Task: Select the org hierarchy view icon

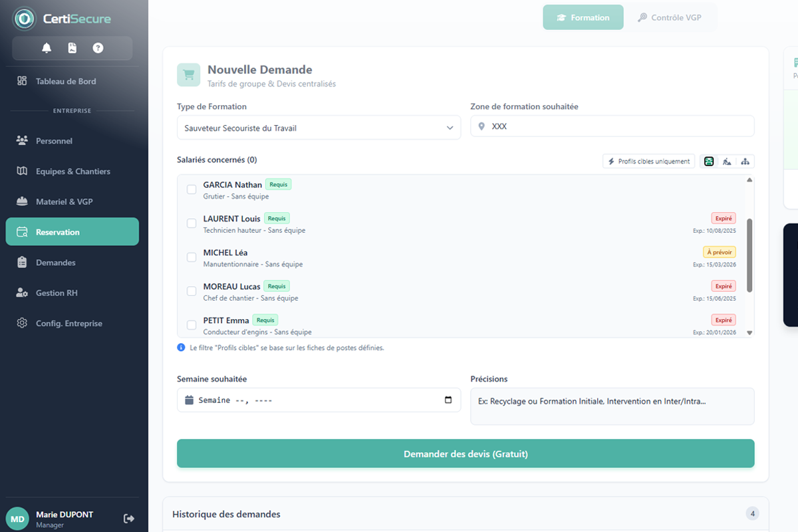Action: (x=745, y=162)
